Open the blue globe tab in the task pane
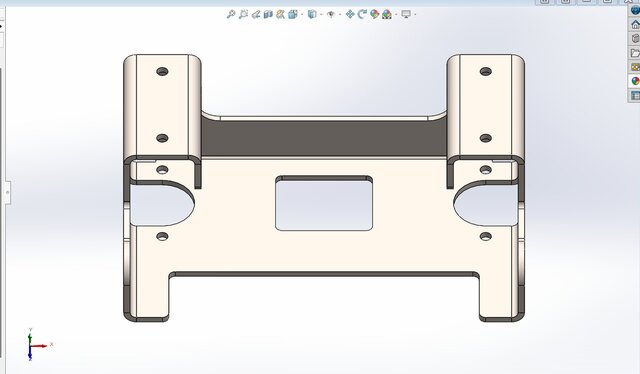640x374 pixels. pos(635,10)
